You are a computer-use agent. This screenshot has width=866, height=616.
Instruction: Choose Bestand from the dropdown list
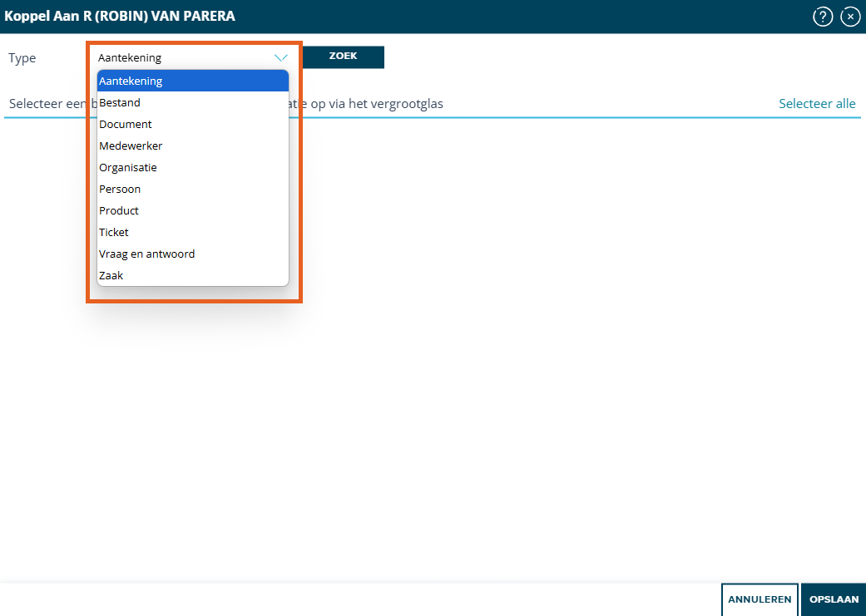tap(193, 103)
